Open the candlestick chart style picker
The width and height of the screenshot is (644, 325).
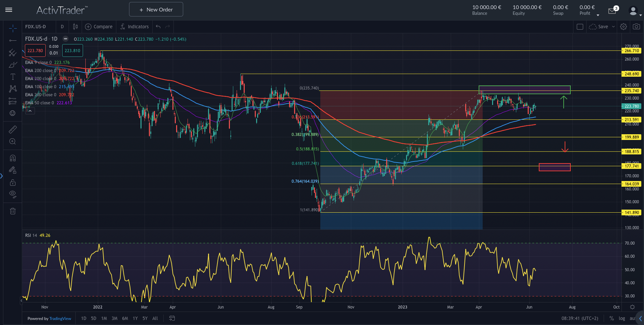coord(76,27)
